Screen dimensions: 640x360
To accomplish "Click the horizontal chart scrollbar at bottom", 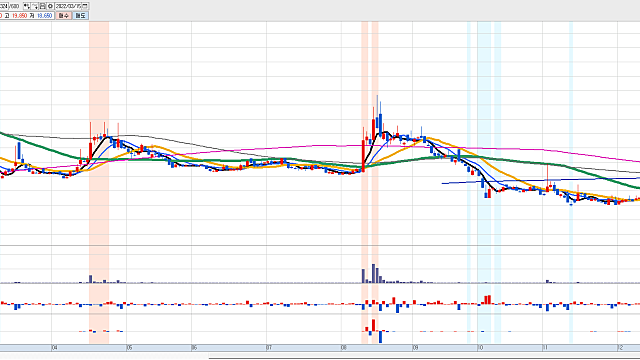I will pyautogui.click(x=424, y=358).
